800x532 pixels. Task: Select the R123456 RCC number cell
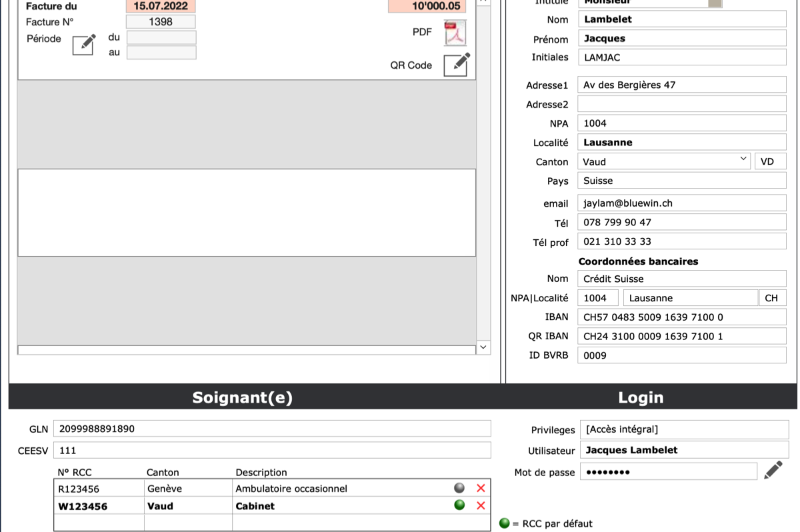click(99, 489)
